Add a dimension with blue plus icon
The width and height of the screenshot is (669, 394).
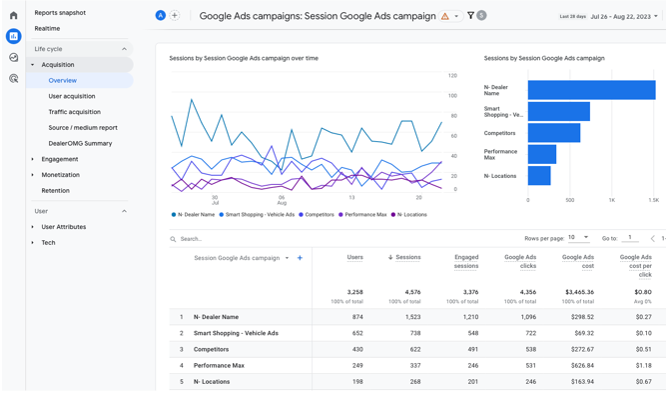pos(300,258)
